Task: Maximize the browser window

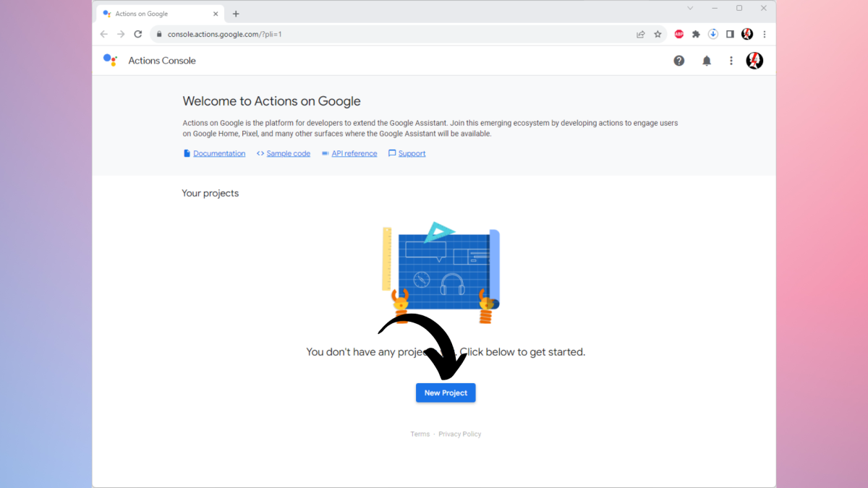Action: coord(739,8)
